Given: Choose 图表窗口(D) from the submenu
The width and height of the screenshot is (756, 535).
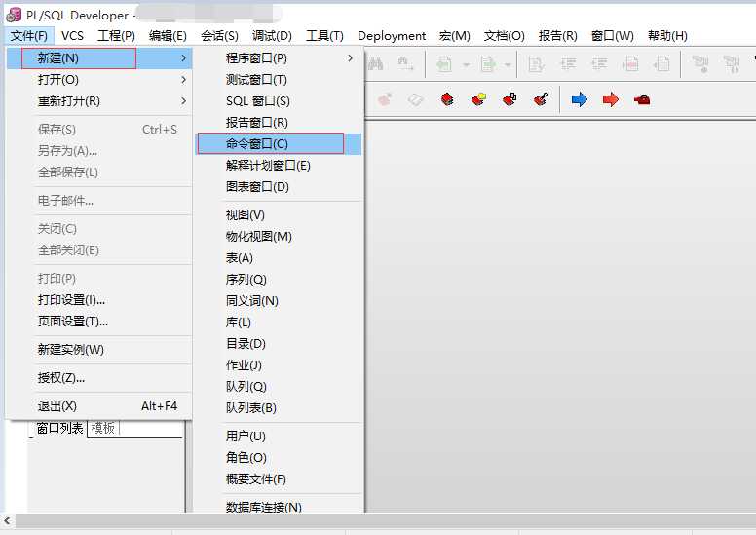Looking at the screenshot, I should 279,187.
